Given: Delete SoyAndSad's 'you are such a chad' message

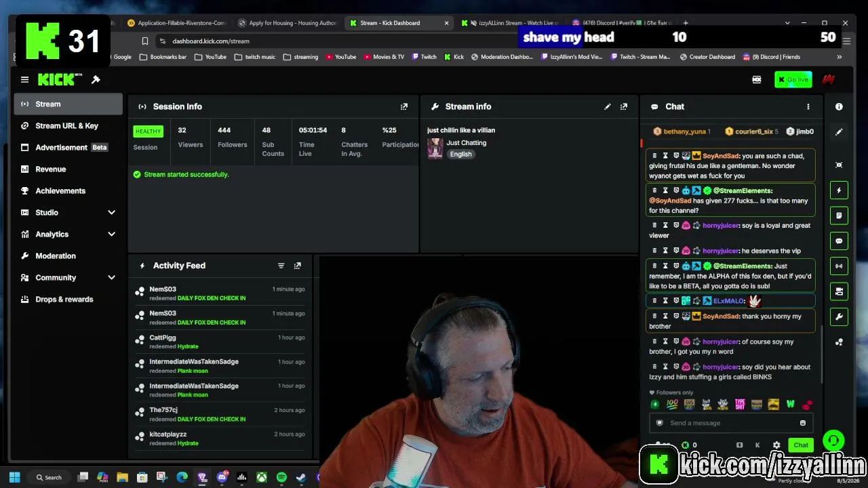Looking at the screenshot, I should [x=654, y=155].
